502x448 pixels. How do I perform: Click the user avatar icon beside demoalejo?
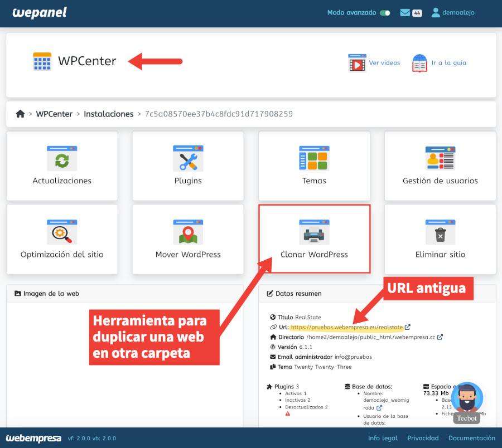click(436, 12)
